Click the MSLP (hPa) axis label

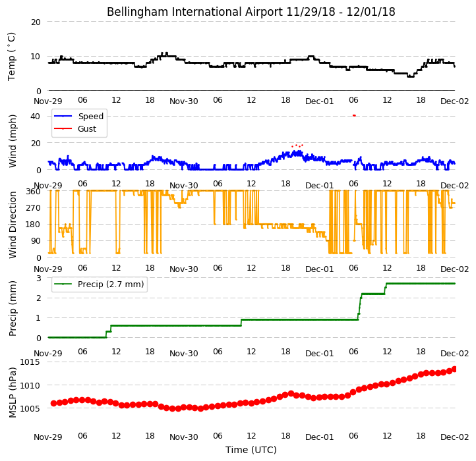tap(12, 393)
